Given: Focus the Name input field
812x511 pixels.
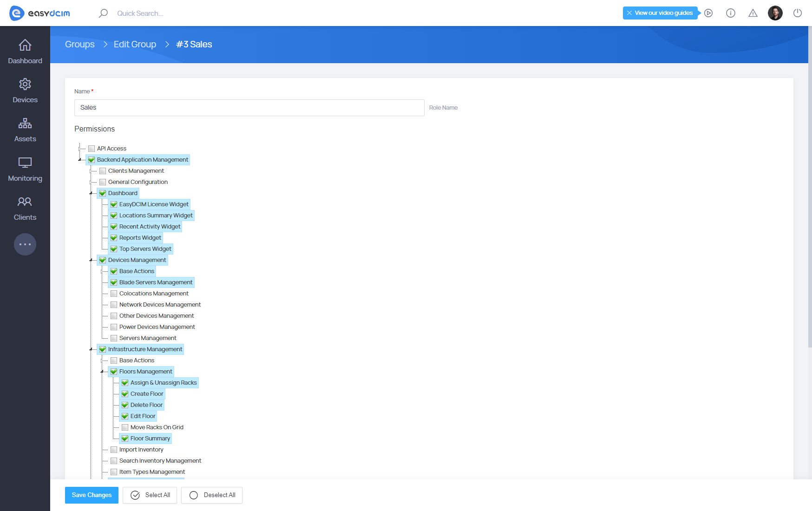Looking at the screenshot, I should pyautogui.click(x=249, y=108).
